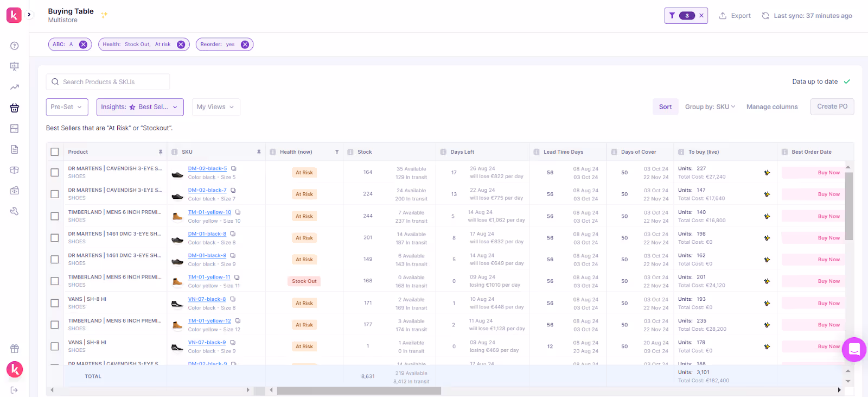Open the package box sidebar icon

[15, 170]
